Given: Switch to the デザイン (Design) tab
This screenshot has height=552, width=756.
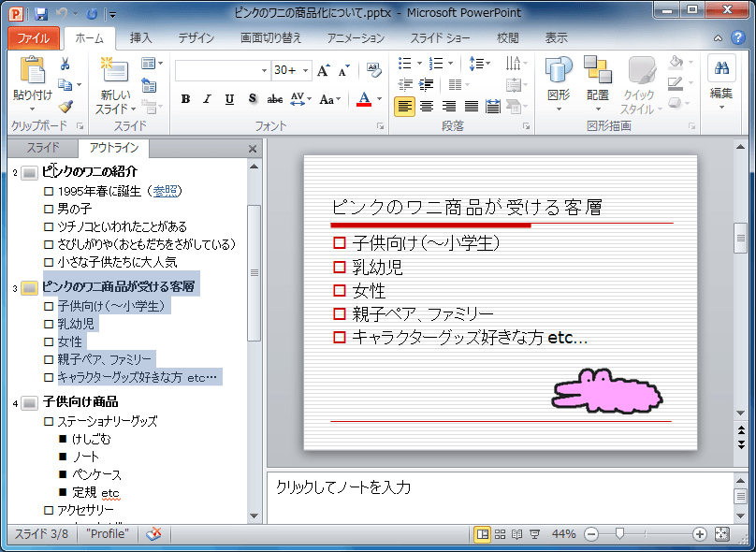Looking at the screenshot, I should [196, 37].
